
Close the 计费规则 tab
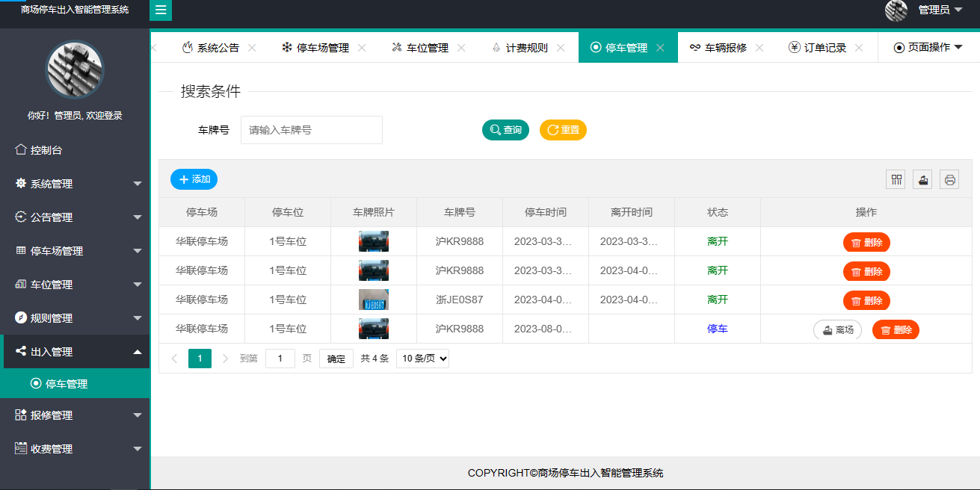point(561,48)
